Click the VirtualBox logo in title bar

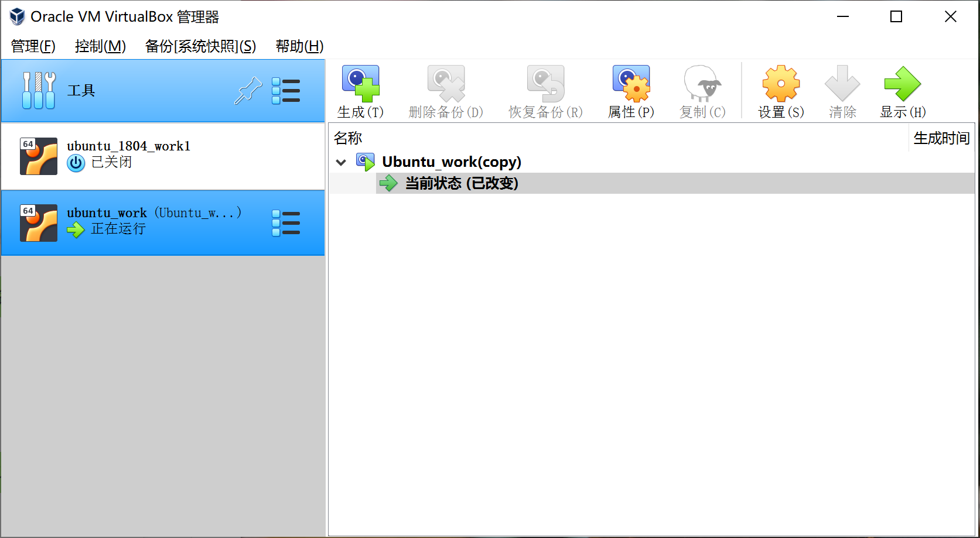[18, 16]
